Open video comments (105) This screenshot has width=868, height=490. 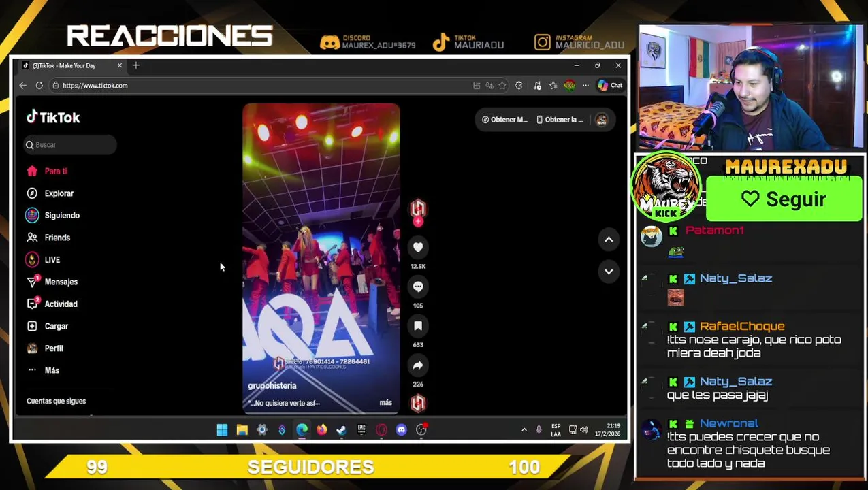coord(418,287)
